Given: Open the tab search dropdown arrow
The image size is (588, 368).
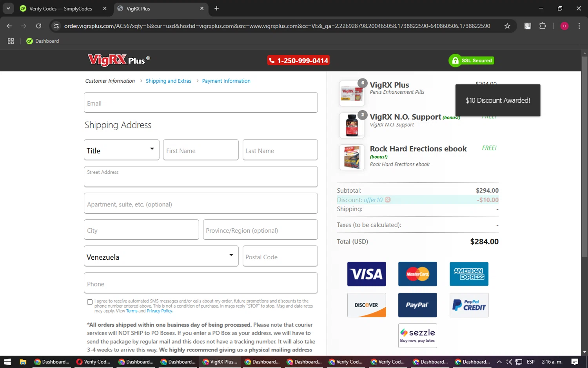Looking at the screenshot, I should 8,8.
